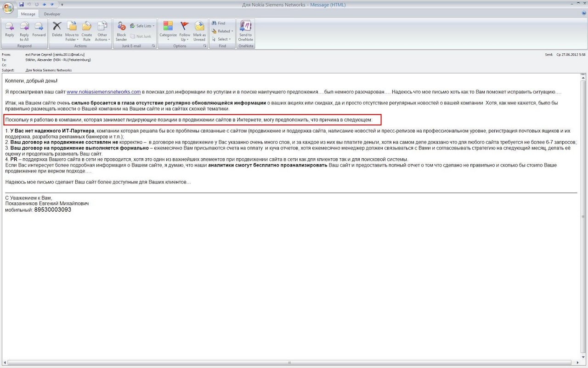
Task: Click Create Rule
Action: 87,31
